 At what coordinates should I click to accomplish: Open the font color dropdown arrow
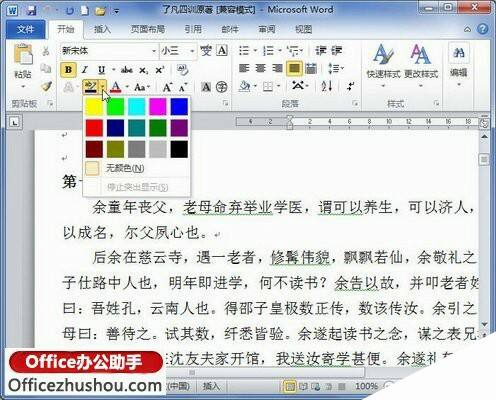coord(127,87)
